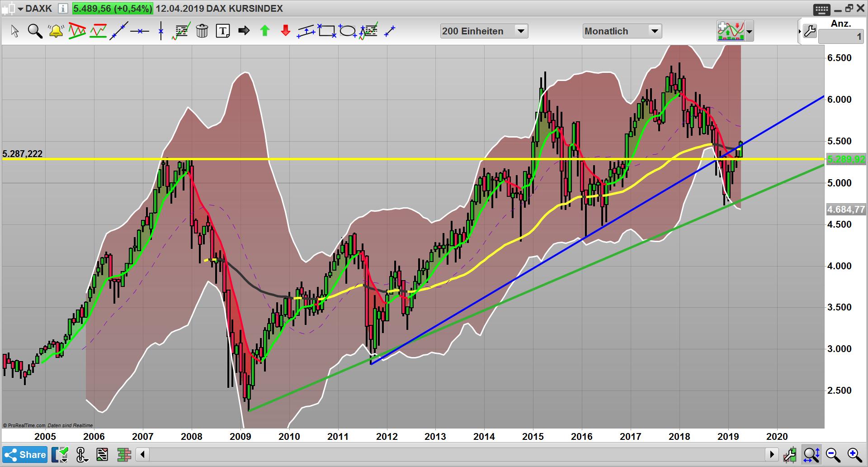Zoom in on the chart

[854, 455]
